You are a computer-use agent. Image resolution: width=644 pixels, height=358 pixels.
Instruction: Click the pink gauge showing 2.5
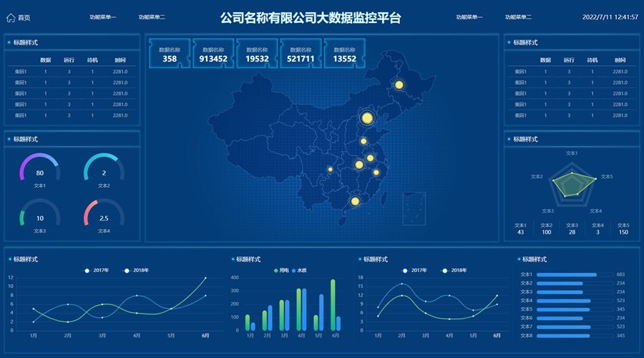click(x=104, y=217)
